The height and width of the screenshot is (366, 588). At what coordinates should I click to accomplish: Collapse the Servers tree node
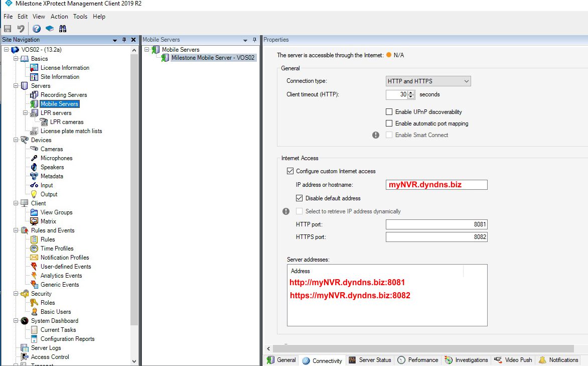coord(16,85)
